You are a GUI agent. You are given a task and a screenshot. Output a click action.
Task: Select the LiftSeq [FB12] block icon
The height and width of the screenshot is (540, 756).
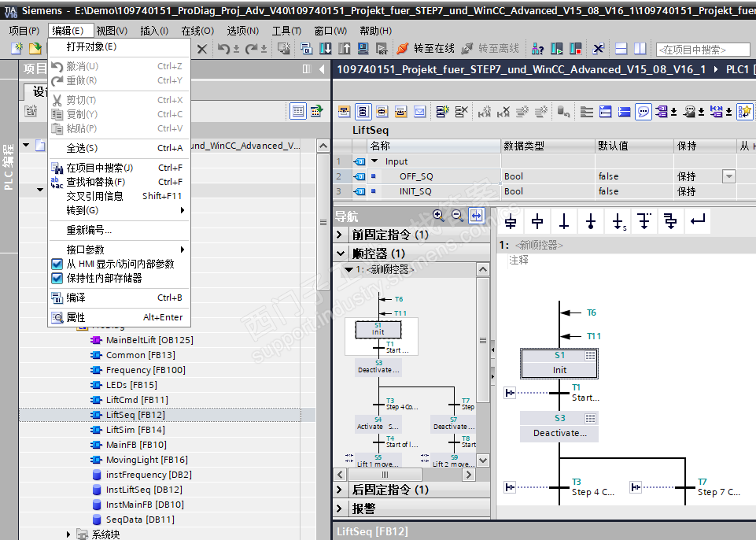coord(98,415)
